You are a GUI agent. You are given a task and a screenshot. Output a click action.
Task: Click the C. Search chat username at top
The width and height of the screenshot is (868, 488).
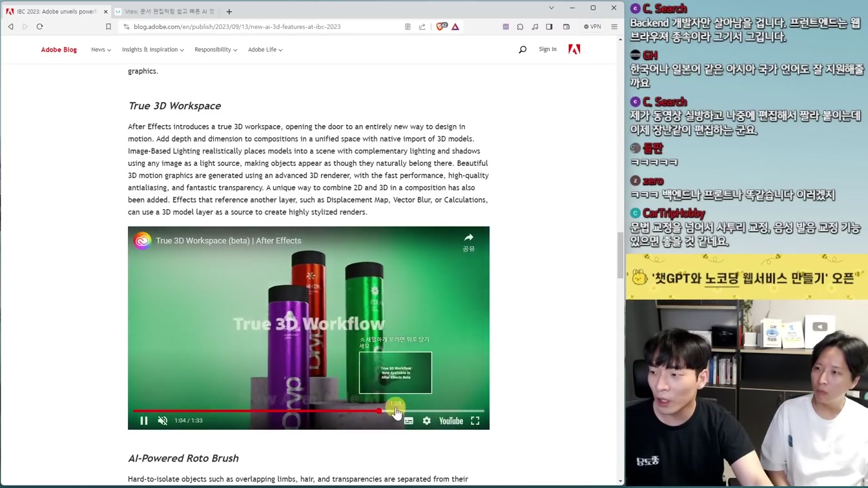click(665, 8)
